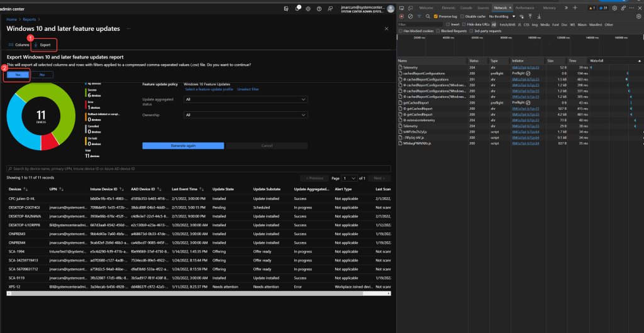
Task: Open the Columns chooser
Action: pyautogui.click(x=19, y=45)
